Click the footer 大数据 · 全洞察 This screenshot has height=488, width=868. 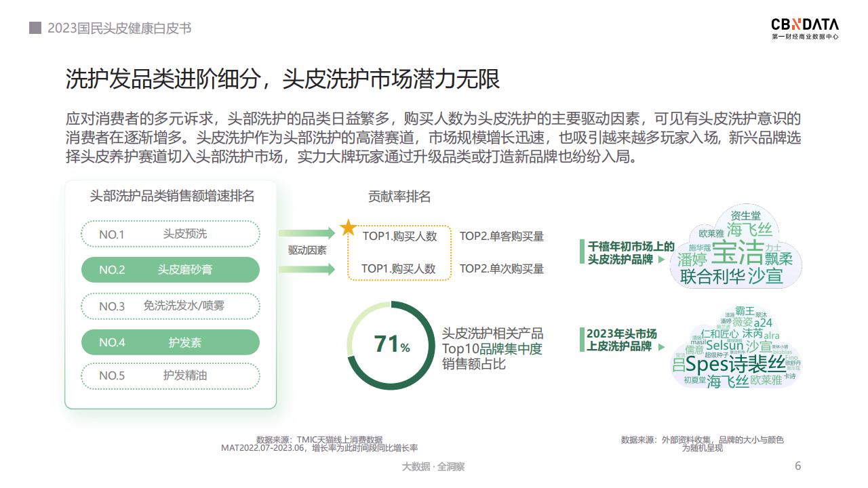[x=433, y=466]
